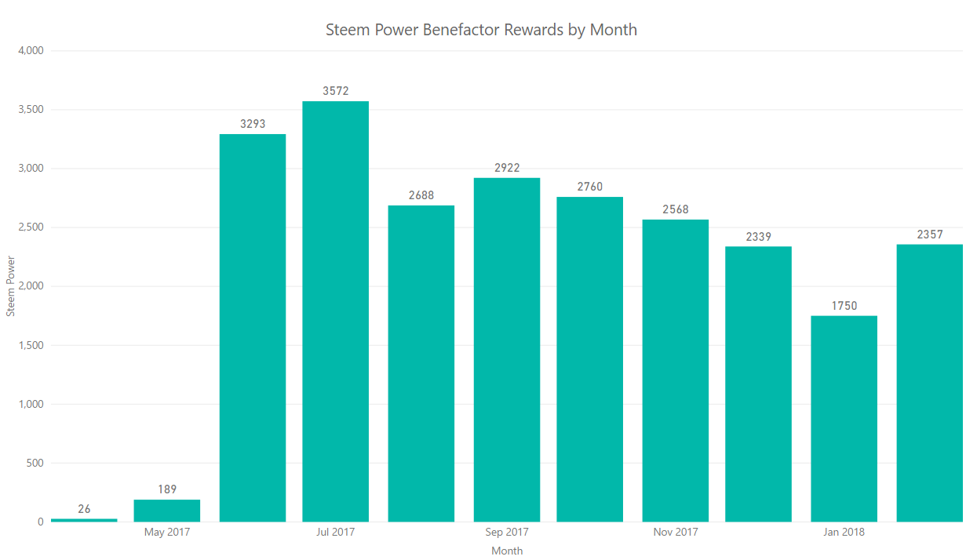The width and height of the screenshot is (966, 560).
Task: Click the data label 2760
Action: (x=590, y=187)
